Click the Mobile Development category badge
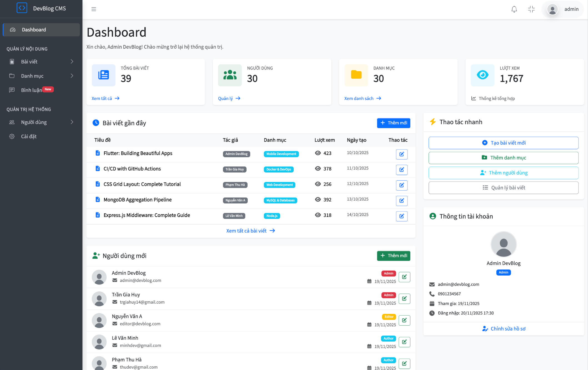588x370 pixels. tap(281, 154)
